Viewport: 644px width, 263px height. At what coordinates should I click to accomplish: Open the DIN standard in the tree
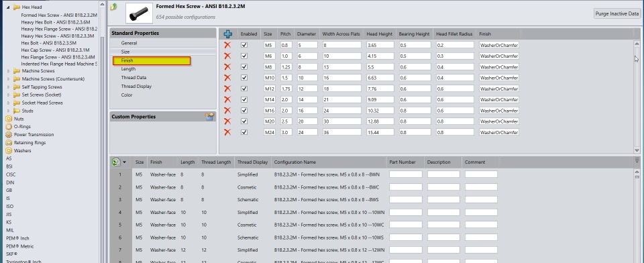point(10,182)
